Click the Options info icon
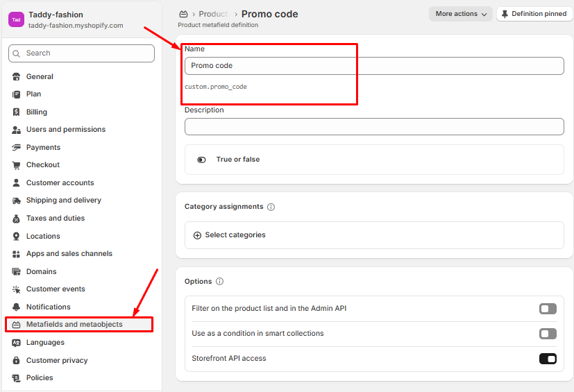 (x=219, y=282)
